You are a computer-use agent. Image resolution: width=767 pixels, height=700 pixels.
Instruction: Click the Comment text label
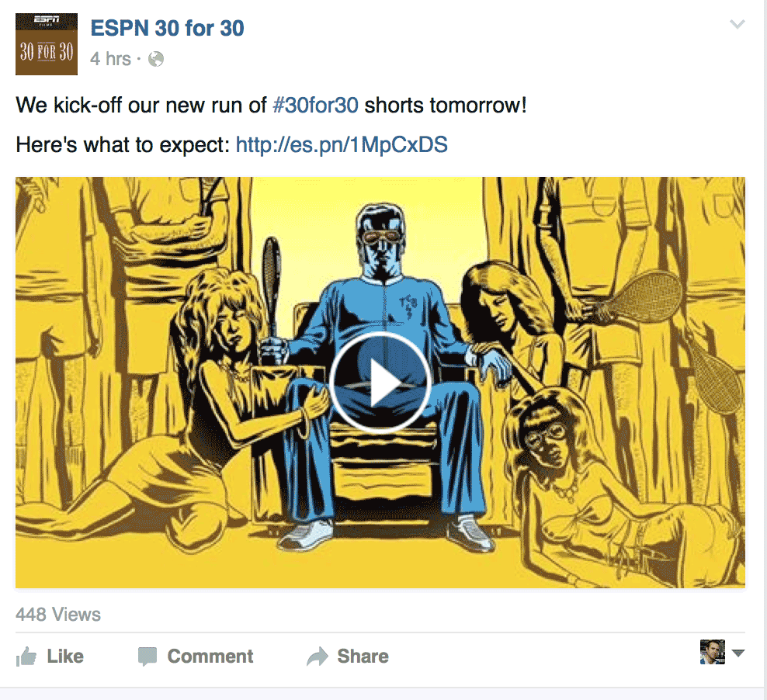pyautogui.click(x=210, y=657)
